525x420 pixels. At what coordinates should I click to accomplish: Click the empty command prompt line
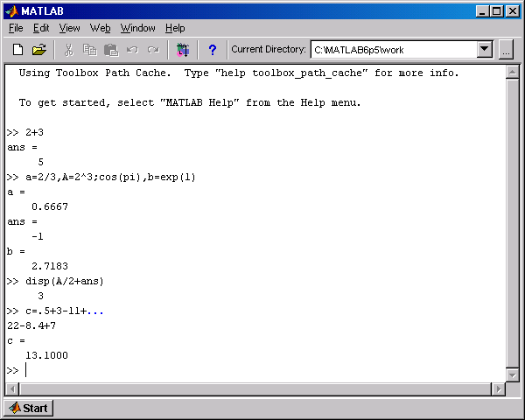tap(255, 370)
